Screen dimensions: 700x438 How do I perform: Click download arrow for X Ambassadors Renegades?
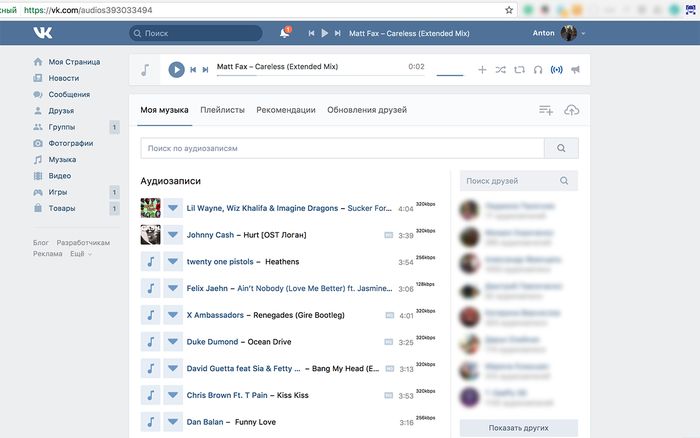(173, 315)
